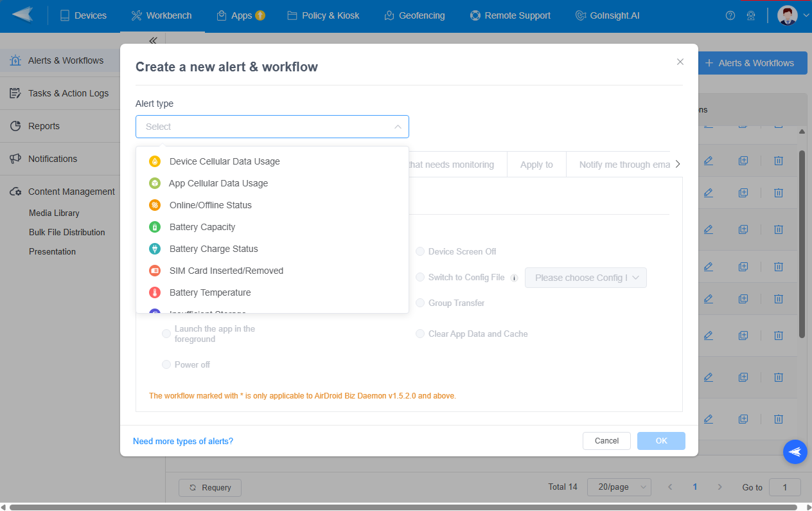Collapse the left sidebar with double chevron
Image resolution: width=812 pixels, height=511 pixels.
pos(153,40)
